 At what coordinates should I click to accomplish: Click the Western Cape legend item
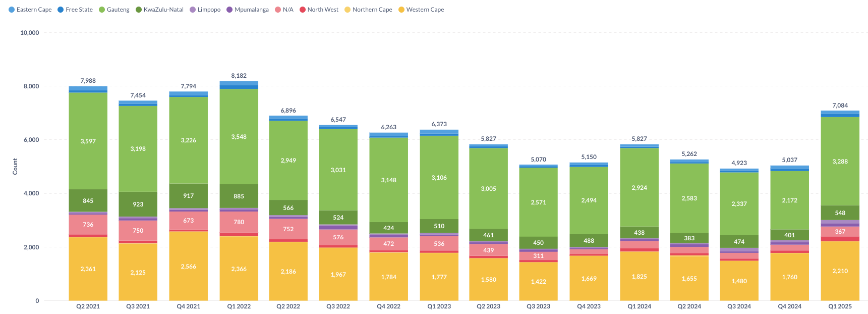[421, 10]
